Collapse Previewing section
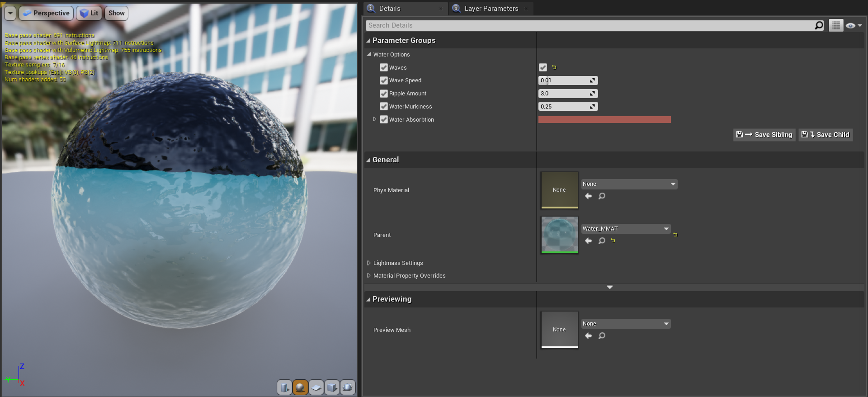 [x=368, y=299]
